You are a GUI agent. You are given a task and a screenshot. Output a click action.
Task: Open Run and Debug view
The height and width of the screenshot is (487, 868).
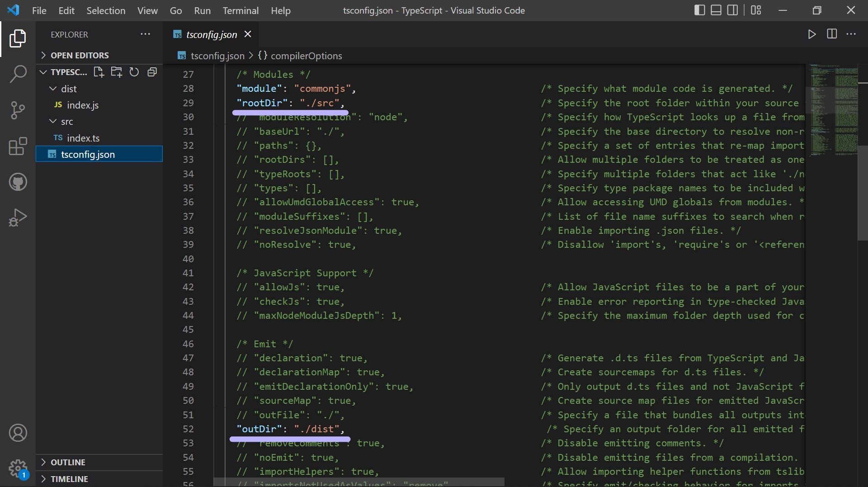tap(18, 217)
